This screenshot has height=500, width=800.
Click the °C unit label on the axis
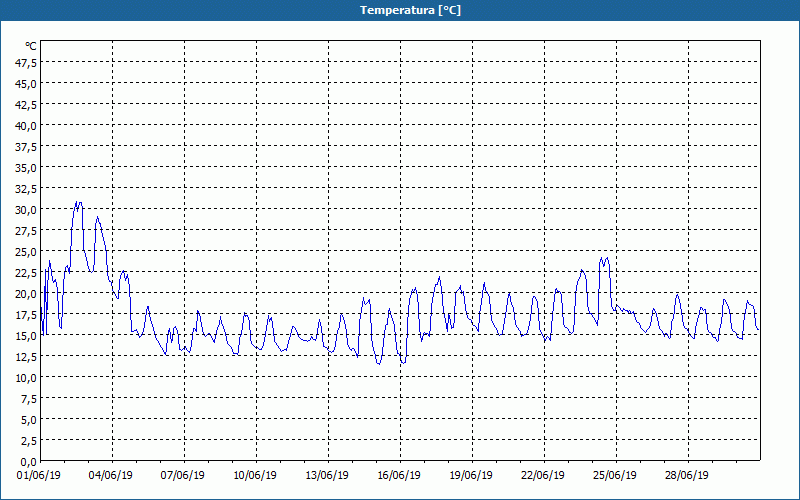[31, 46]
